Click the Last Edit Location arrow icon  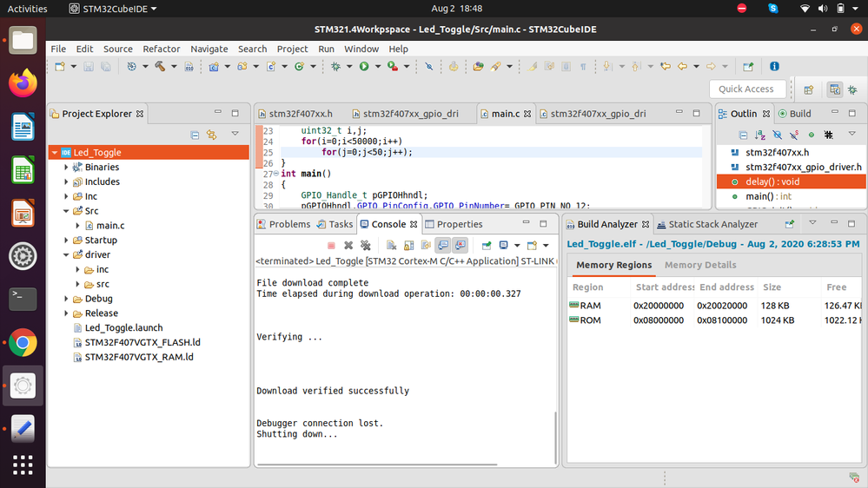(x=666, y=66)
